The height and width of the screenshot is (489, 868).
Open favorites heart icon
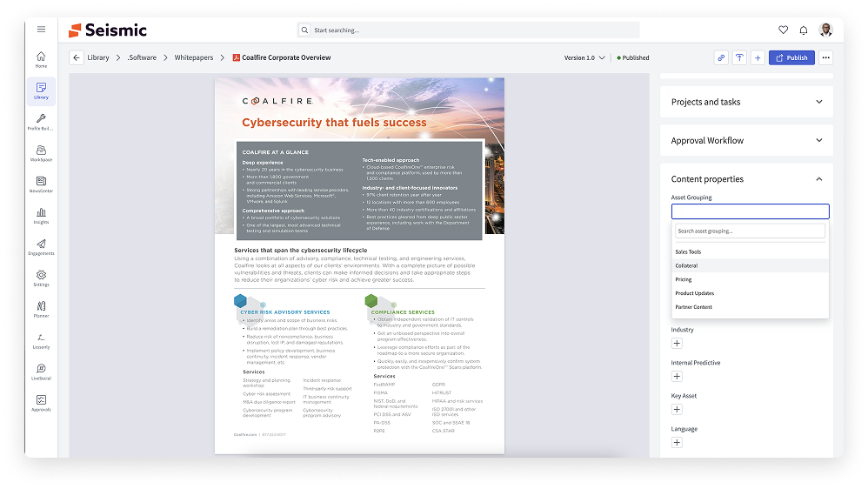coord(783,30)
